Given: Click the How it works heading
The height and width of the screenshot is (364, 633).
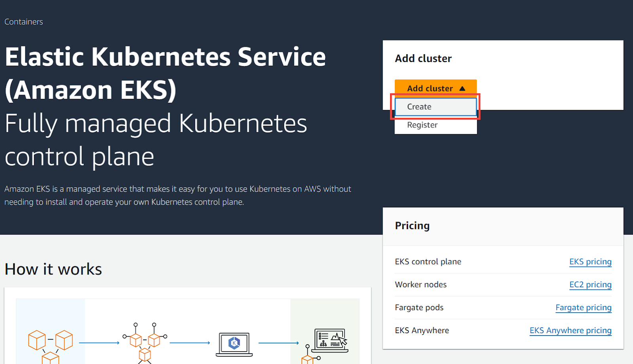Looking at the screenshot, I should click(53, 269).
